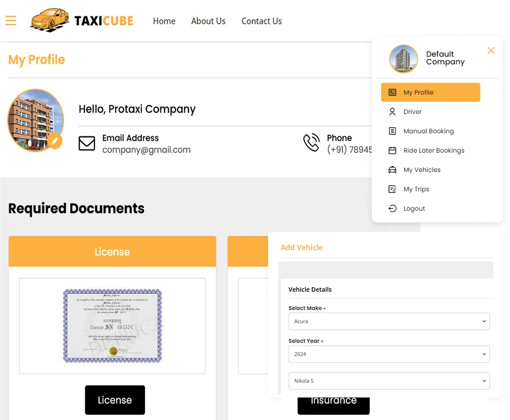
Task: Expand the Select Year dropdown showing 2024
Action: 389,354
